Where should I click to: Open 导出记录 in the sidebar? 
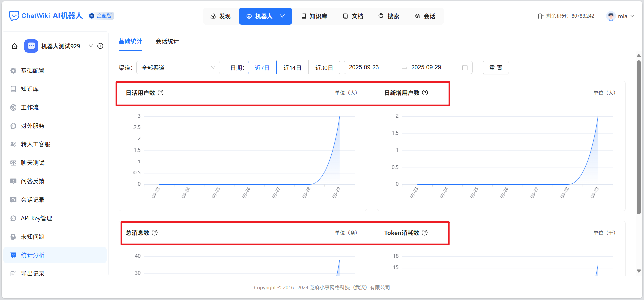click(x=55, y=274)
